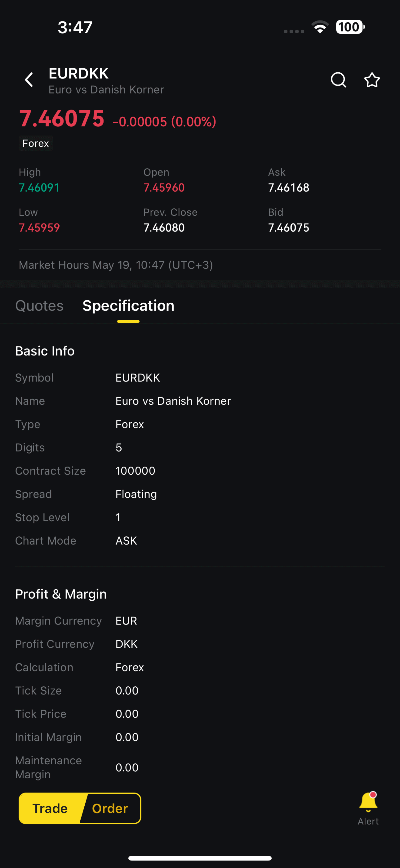Viewport: 400px width, 868px height.
Task: Tap the Contract Size value 100000
Action: [135, 471]
